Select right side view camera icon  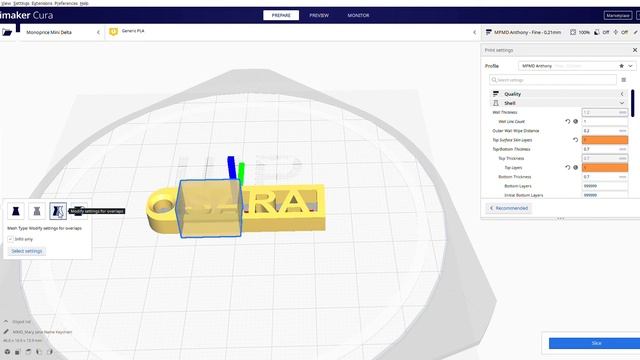[50, 351]
